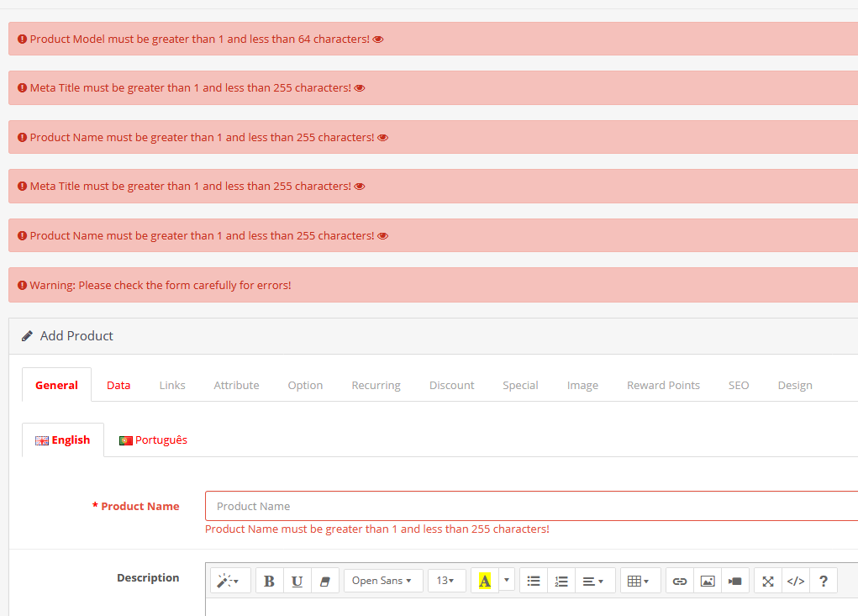Switch to the SEO tab
The height and width of the screenshot is (616, 858).
click(739, 385)
